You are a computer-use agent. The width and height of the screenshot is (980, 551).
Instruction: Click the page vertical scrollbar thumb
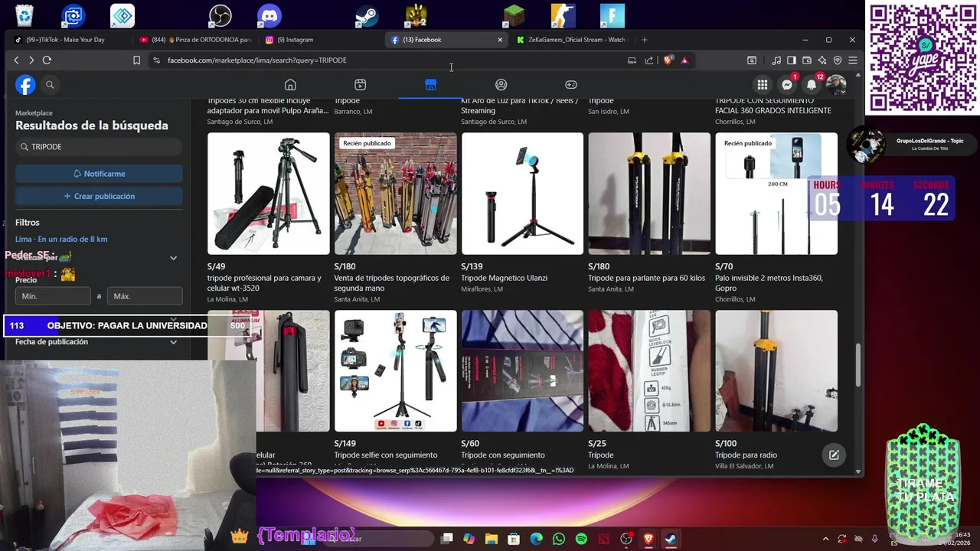[858, 366]
